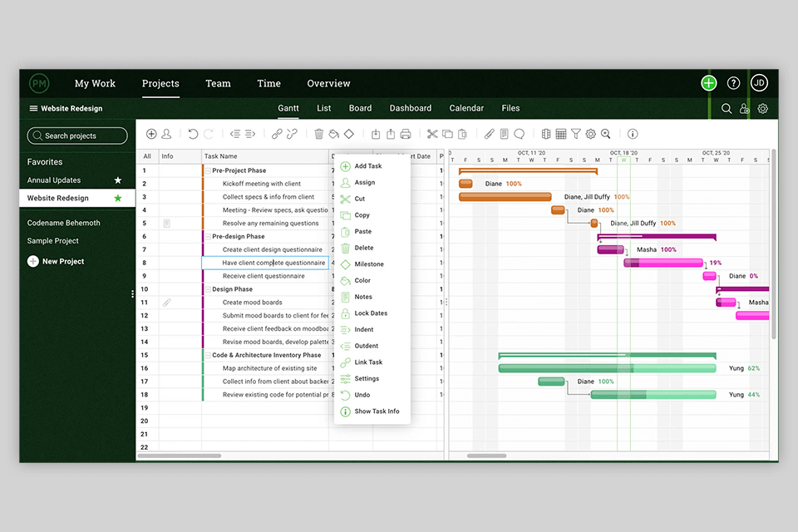
Task: Collapse Code & Architecture Inventory Phase group
Action: (x=208, y=355)
